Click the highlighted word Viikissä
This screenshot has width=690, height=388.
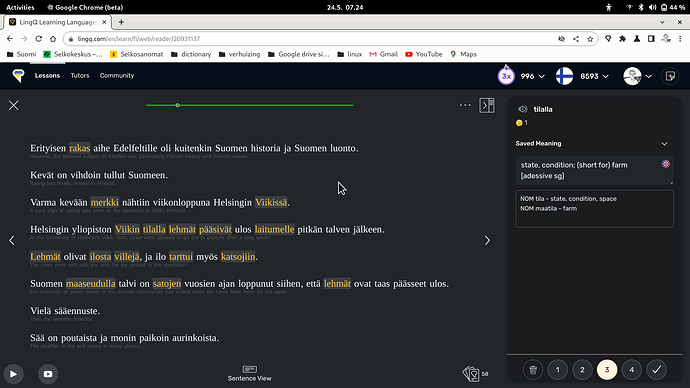pyautogui.click(x=271, y=202)
